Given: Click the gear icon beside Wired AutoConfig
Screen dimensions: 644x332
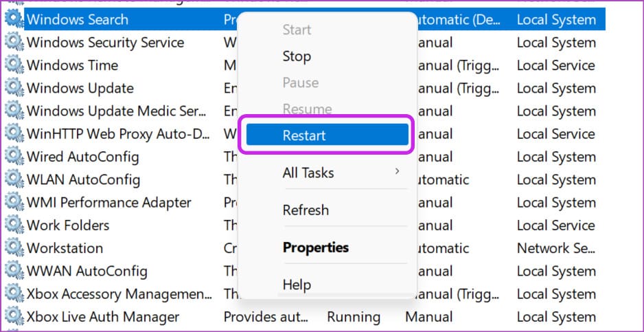Looking at the screenshot, I should point(14,157).
